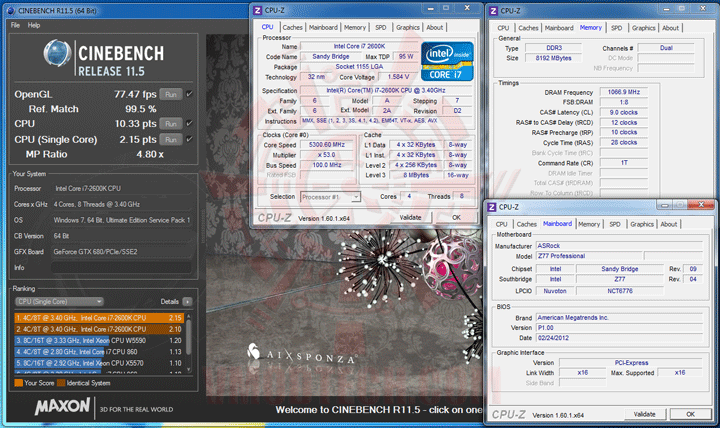Click the CAS# Latency 9.0 clocks value

pos(624,112)
